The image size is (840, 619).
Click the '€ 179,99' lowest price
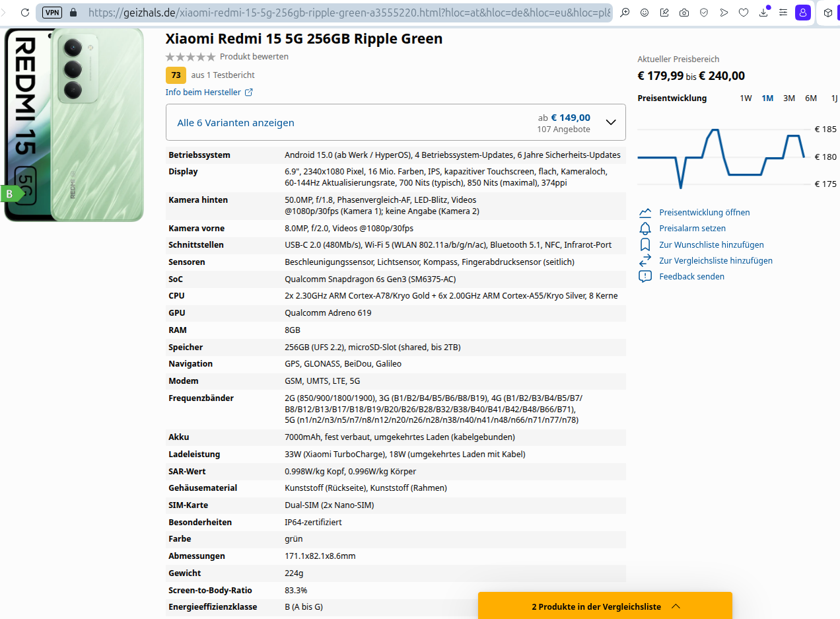point(660,76)
